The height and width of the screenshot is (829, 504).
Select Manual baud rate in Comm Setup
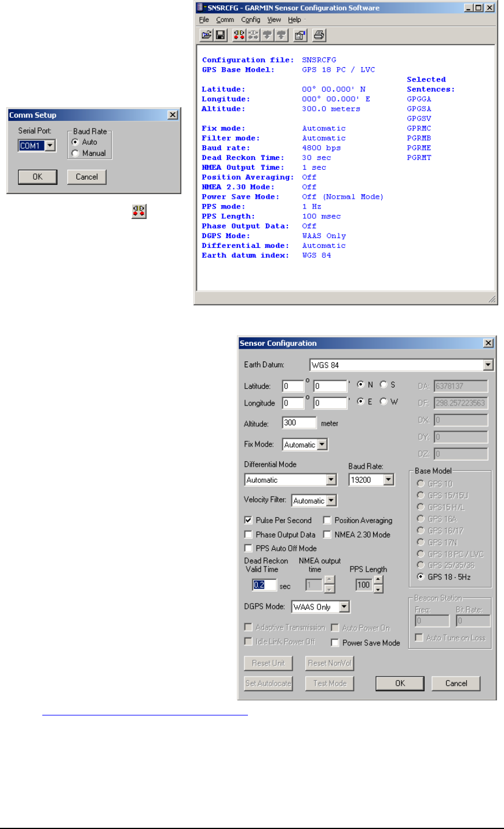(x=75, y=154)
